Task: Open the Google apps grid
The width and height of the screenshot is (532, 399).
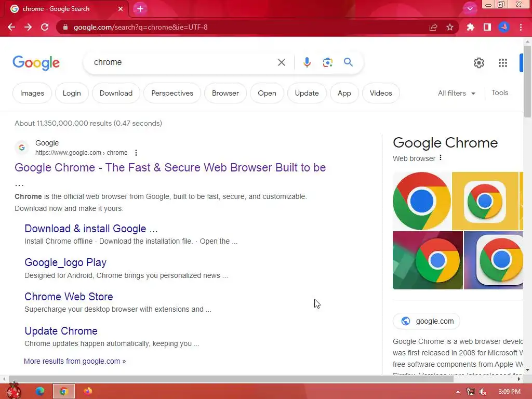Action: (x=503, y=63)
